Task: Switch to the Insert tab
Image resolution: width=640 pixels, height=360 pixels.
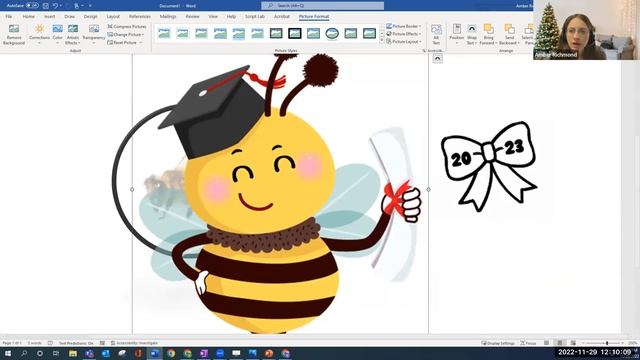Action: click(49, 16)
